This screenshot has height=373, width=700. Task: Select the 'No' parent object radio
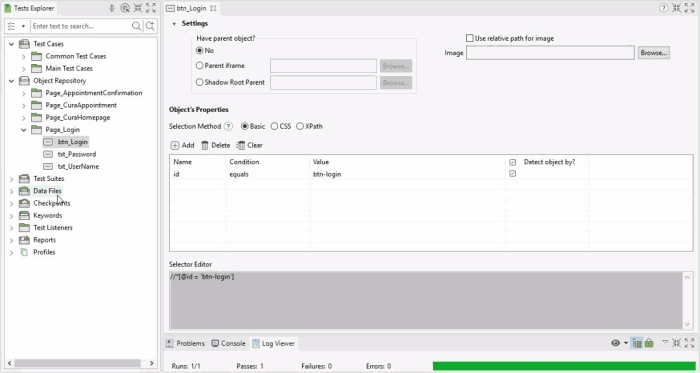(x=200, y=50)
